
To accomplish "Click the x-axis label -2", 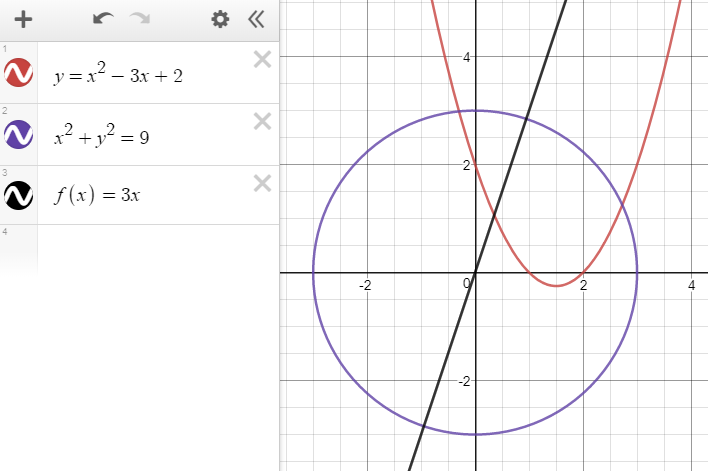I will [365, 285].
